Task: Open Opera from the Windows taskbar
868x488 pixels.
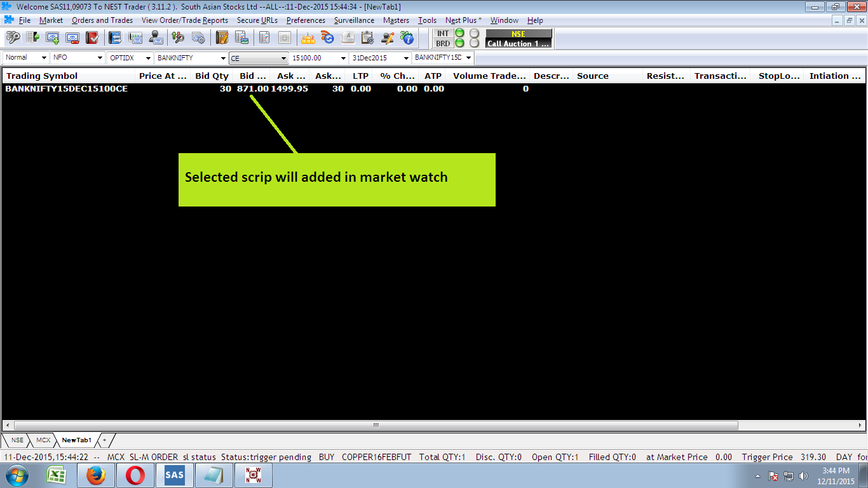Action: click(135, 475)
